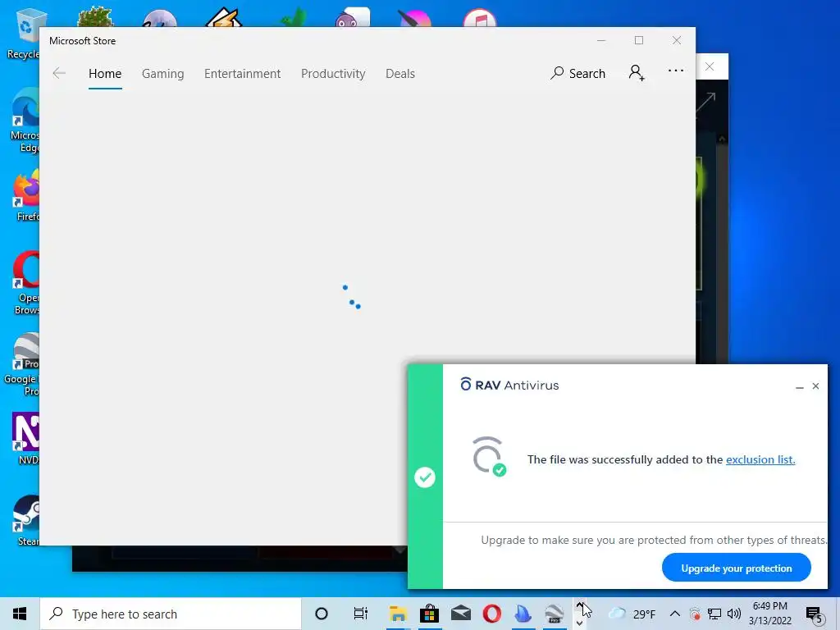This screenshot has height=630, width=840.
Task: Click Search in Microsoft Store
Action: (577, 73)
